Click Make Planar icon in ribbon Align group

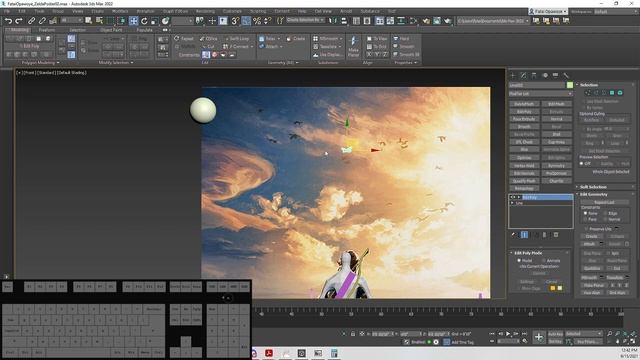coord(353,46)
